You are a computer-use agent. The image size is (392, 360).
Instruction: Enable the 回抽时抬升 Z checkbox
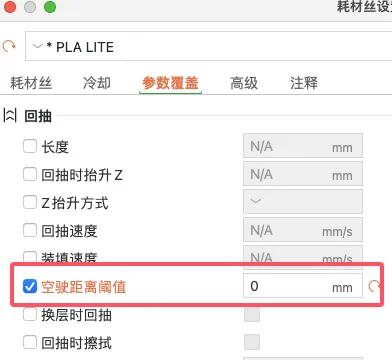click(30, 174)
